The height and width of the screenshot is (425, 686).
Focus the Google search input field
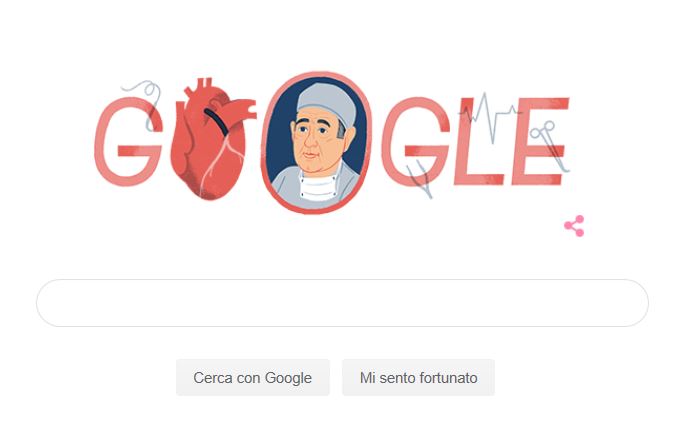(x=342, y=303)
